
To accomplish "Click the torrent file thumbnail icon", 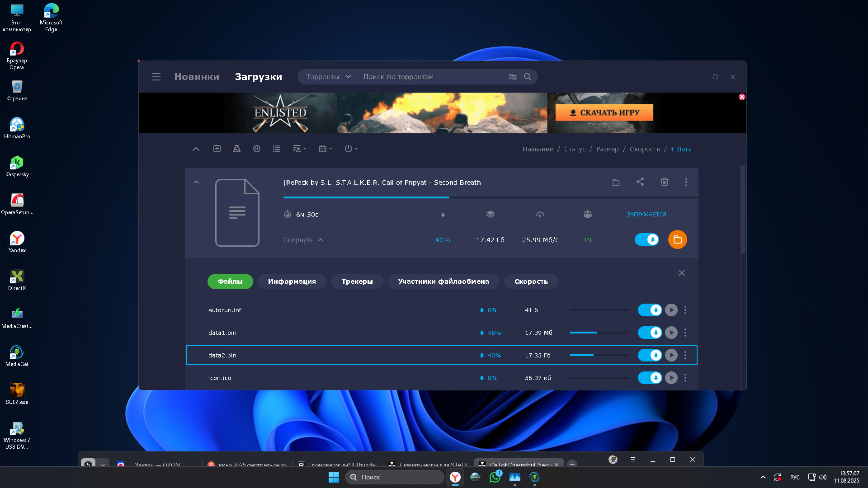I will (x=237, y=212).
